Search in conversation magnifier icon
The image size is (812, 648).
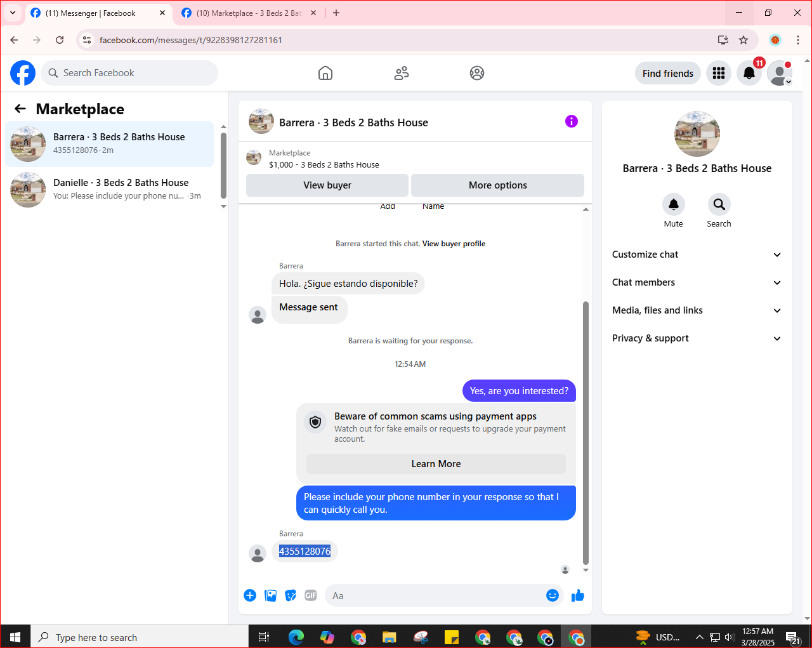pos(719,204)
